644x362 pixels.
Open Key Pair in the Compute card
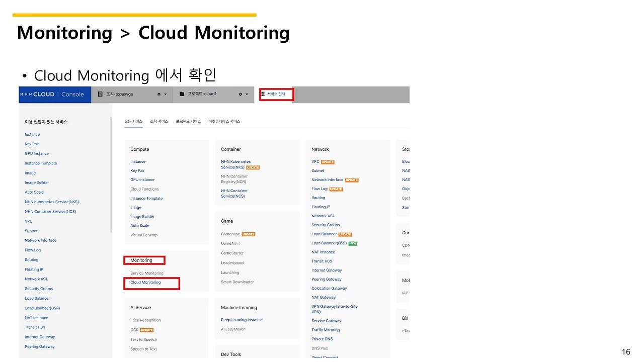point(137,170)
